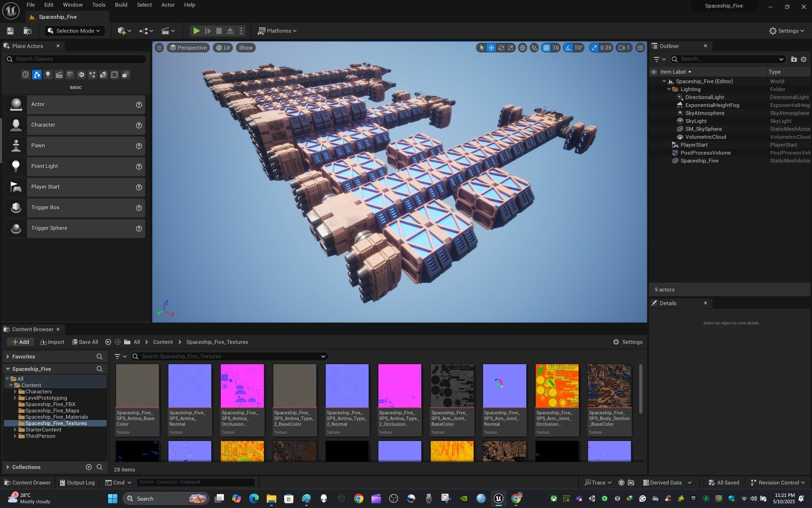Viewport: 812px width, 508px height.
Task: Select the Recently Placed clock category icon
Action: [25, 75]
